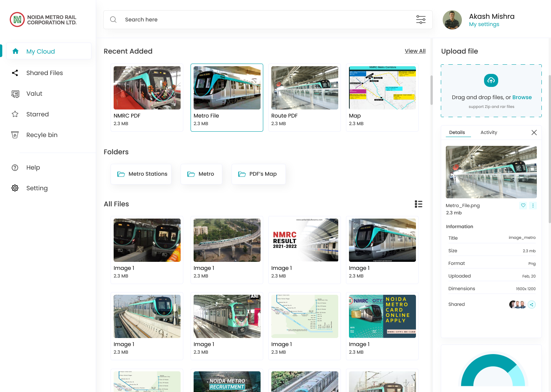Open the search filter options icon
This screenshot has height=392, width=551.
421,20
